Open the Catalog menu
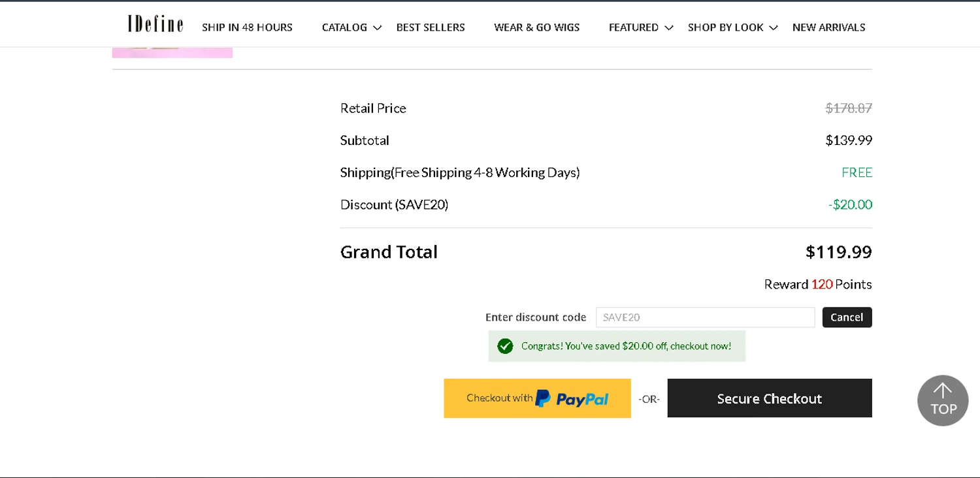The height and width of the screenshot is (478, 980). pyautogui.click(x=344, y=27)
